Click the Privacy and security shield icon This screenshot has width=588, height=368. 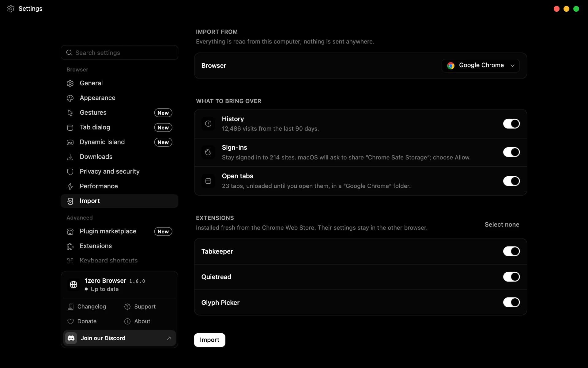pos(70,172)
